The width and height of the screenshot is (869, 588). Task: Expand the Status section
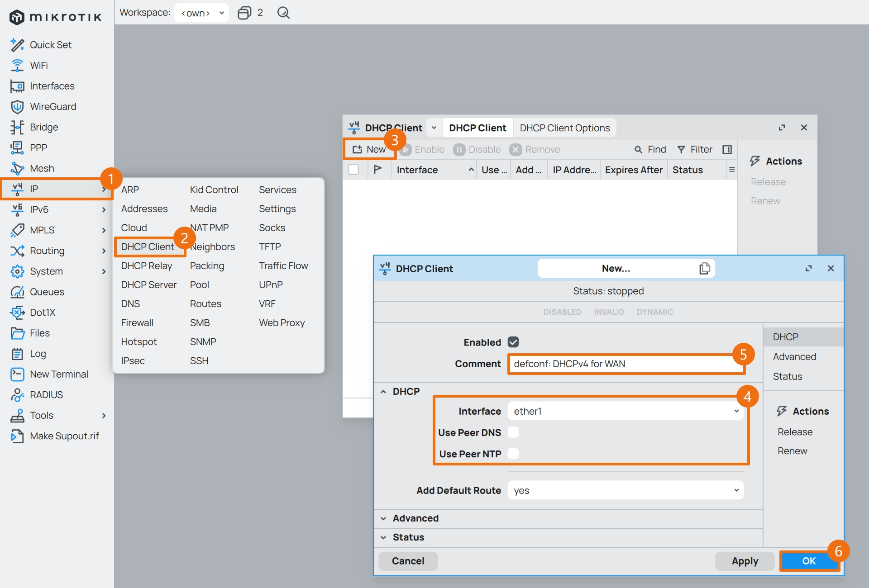(383, 537)
